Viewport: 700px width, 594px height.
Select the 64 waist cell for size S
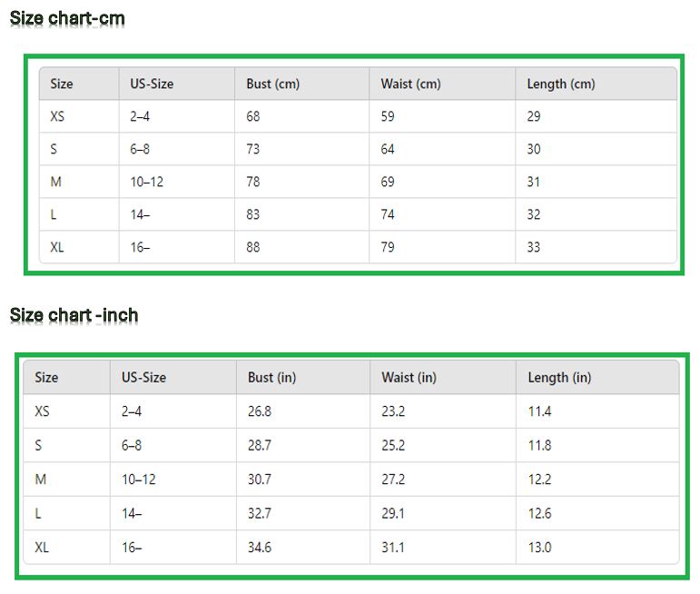388,149
